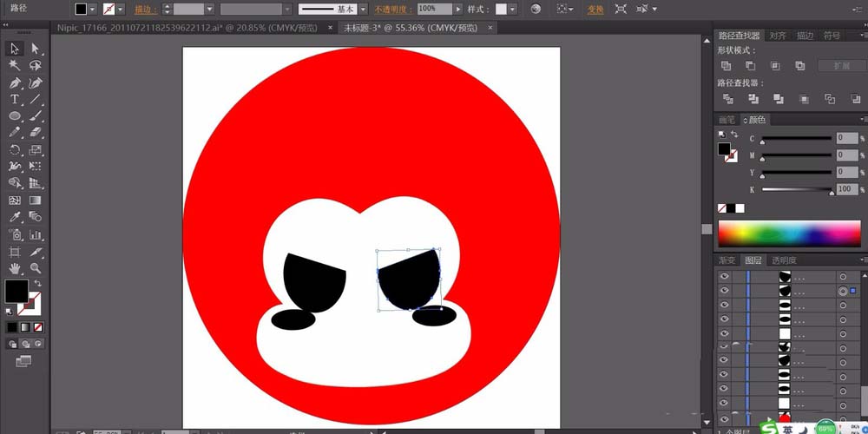Screen dimensions: 868x434
Task: Select the Column Graph tool
Action: [36, 234]
